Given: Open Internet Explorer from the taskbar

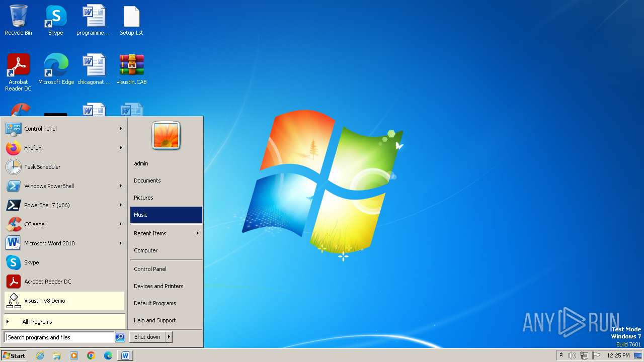Looking at the screenshot, I should point(40,355).
